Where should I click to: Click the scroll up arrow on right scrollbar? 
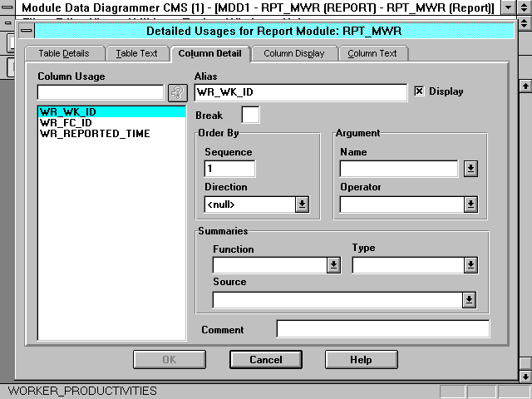[525, 86]
